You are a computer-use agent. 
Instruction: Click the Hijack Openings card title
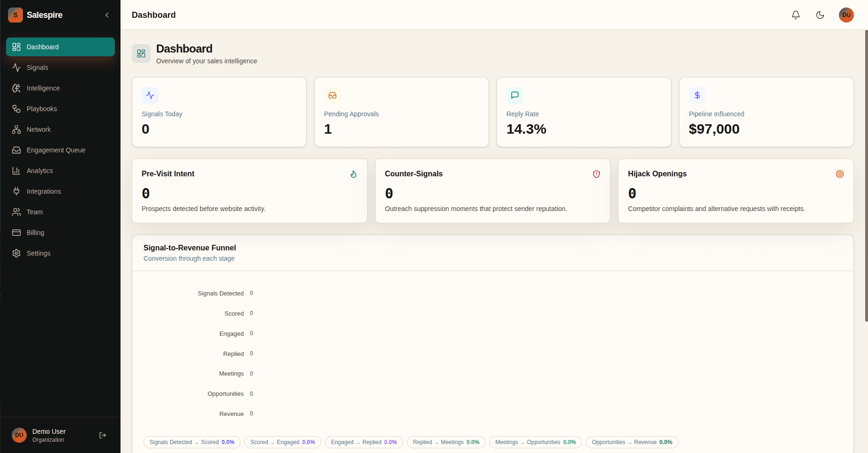point(657,174)
